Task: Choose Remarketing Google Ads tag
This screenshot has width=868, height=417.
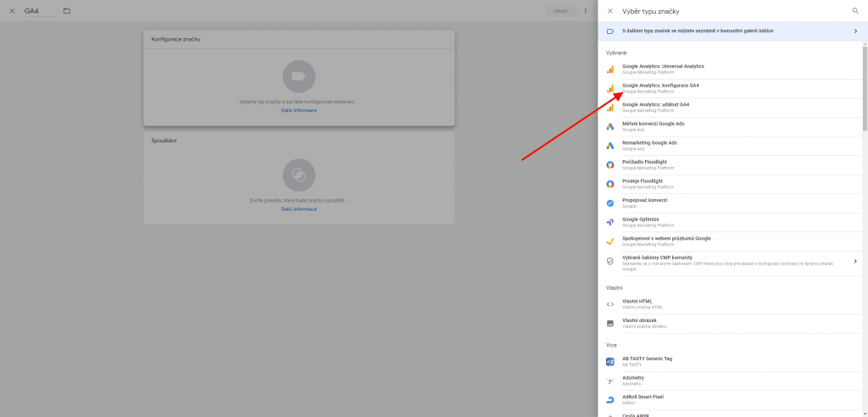Action: [733, 146]
